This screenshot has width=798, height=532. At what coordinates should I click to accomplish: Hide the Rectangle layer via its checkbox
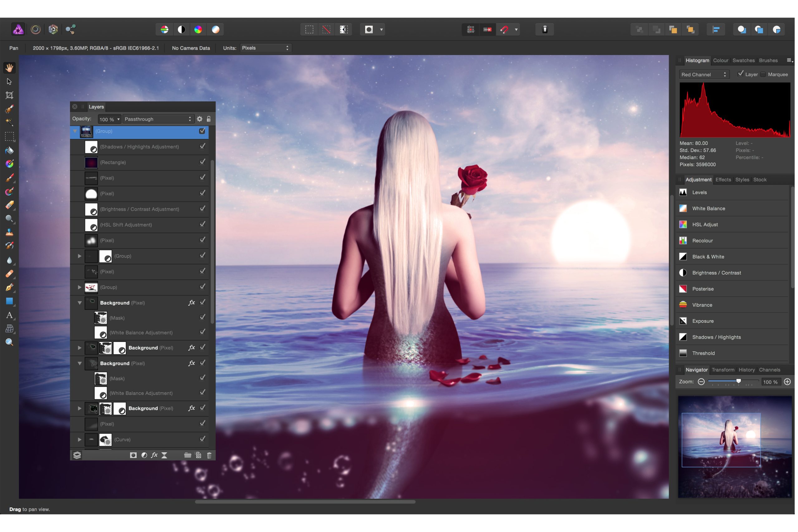click(x=202, y=162)
